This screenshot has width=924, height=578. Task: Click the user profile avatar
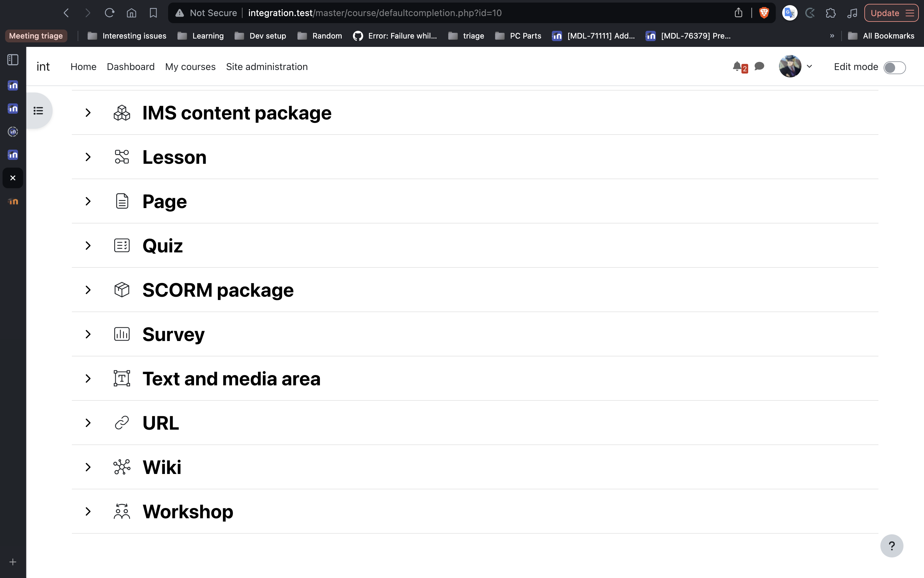coord(790,66)
